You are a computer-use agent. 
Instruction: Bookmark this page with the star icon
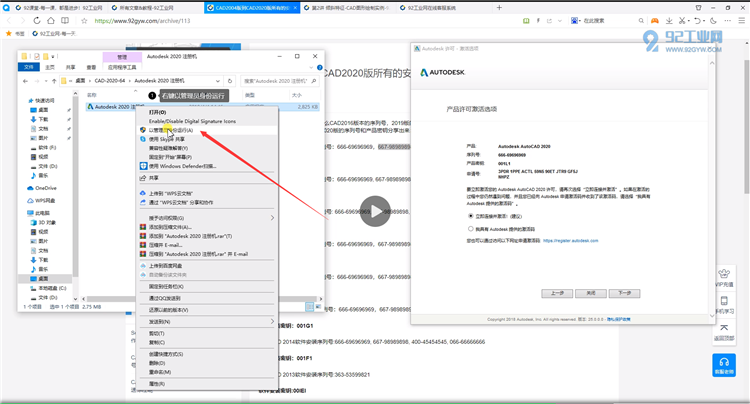coord(84,21)
